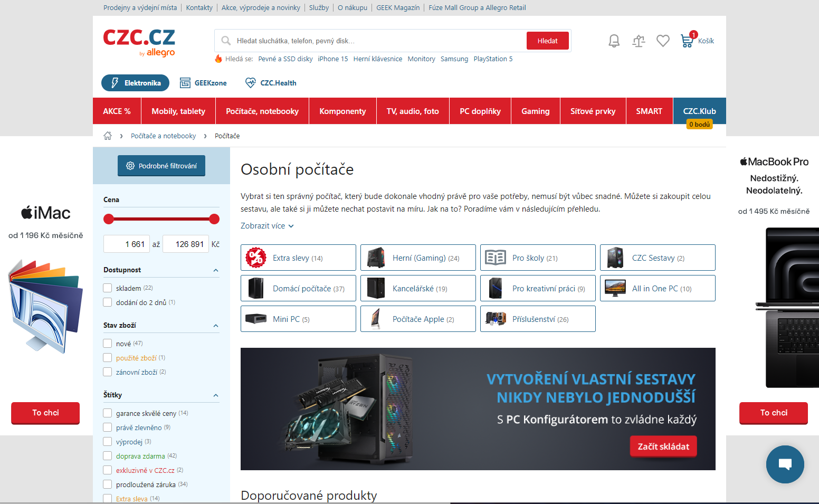Open the chat bubble widget

[x=785, y=464]
